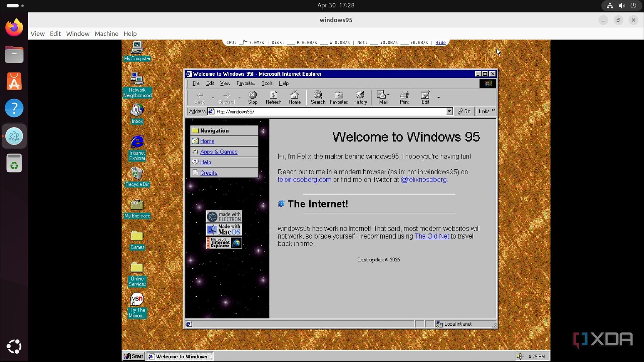Open the felixrieseberg.com link
This screenshot has width=644, height=362.
tap(304, 179)
